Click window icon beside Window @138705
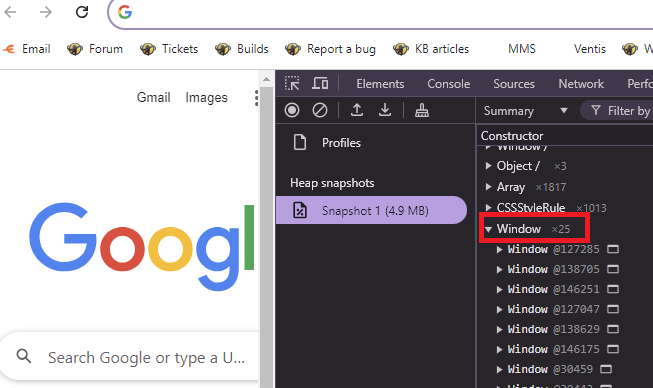Screen dimensions: 653x388 [x=613, y=269]
